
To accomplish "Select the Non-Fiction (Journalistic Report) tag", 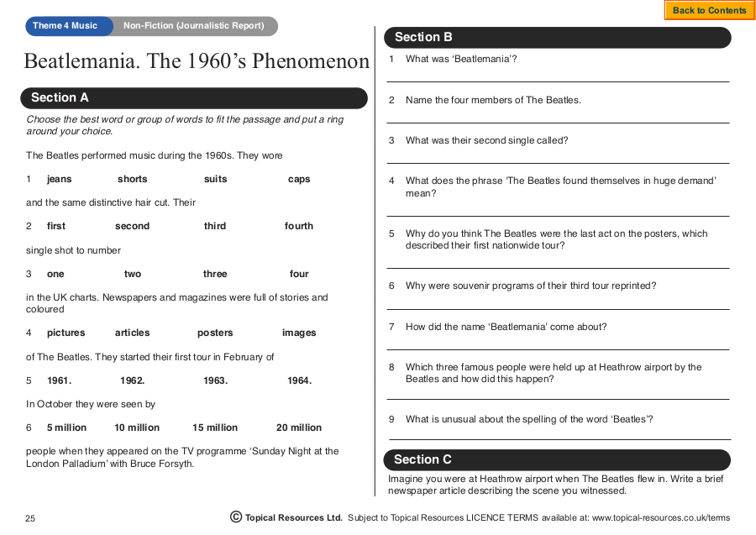I will (194, 25).
